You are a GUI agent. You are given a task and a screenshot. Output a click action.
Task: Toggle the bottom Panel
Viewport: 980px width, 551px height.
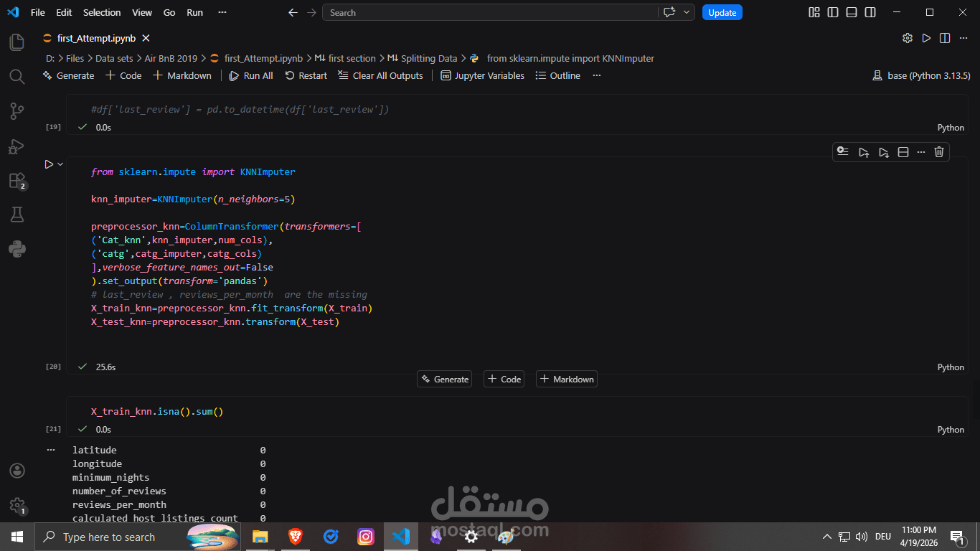tap(852, 12)
